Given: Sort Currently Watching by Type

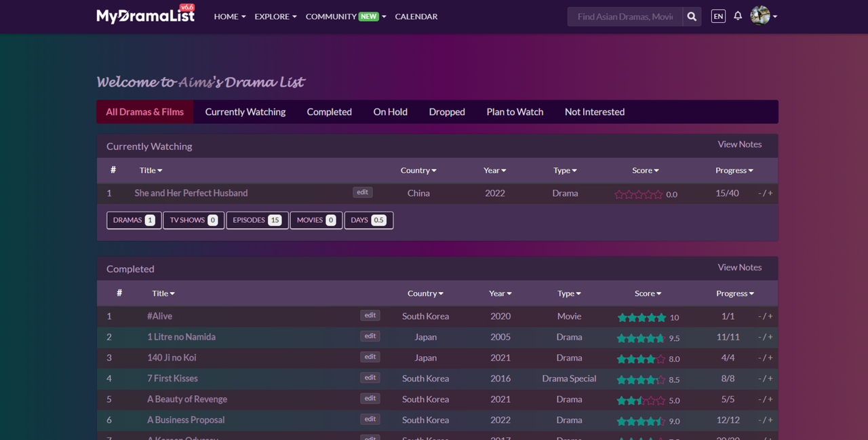Looking at the screenshot, I should [x=565, y=170].
